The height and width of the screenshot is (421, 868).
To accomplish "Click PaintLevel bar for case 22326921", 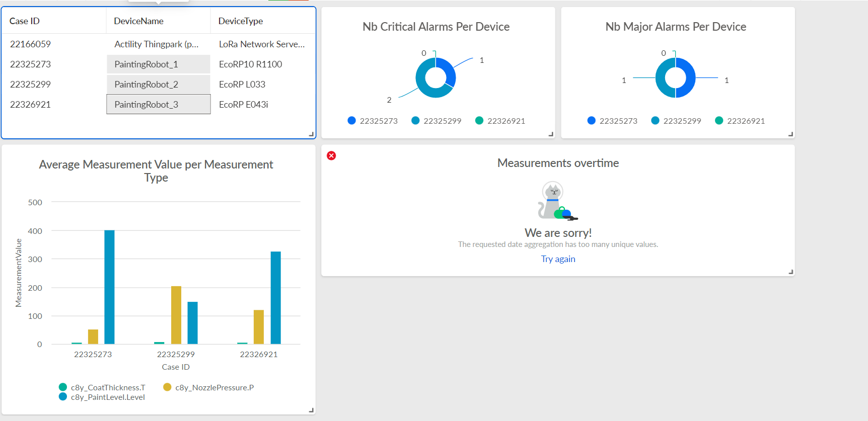I will click(x=275, y=298).
